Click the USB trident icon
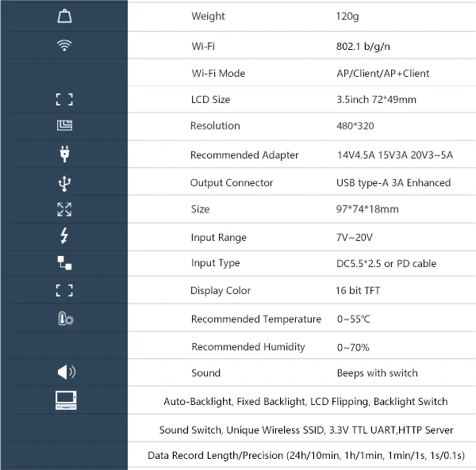 pos(64,183)
